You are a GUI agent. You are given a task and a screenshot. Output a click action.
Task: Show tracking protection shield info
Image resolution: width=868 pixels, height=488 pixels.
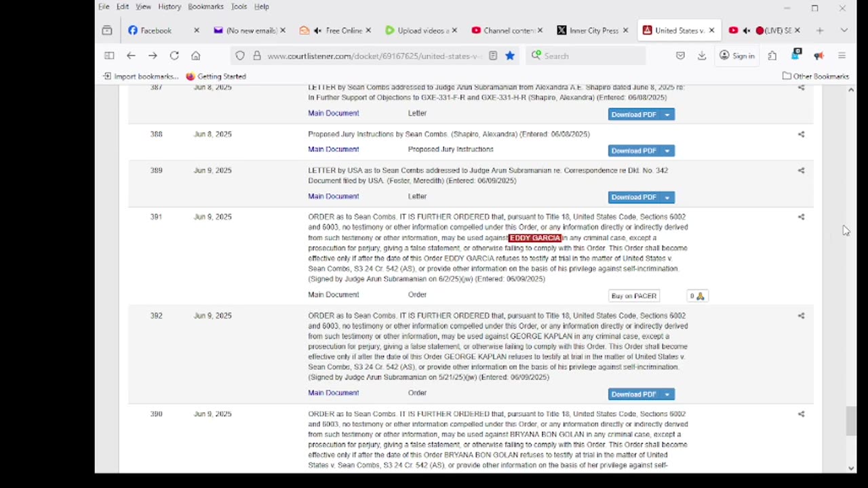point(240,56)
